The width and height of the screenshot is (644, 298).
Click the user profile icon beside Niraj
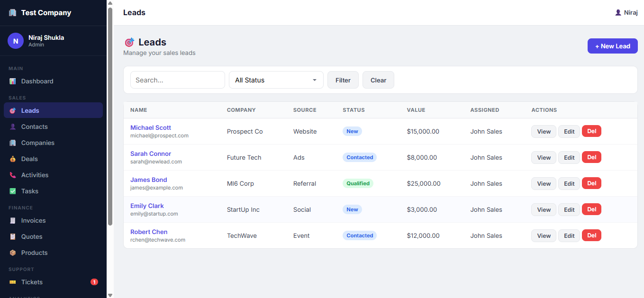tap(618, 13)
